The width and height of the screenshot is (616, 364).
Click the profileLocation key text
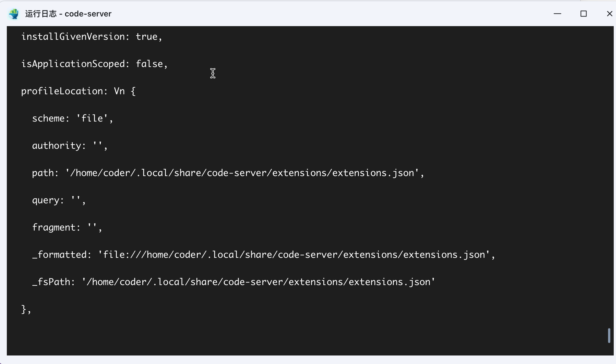[62, 91]
